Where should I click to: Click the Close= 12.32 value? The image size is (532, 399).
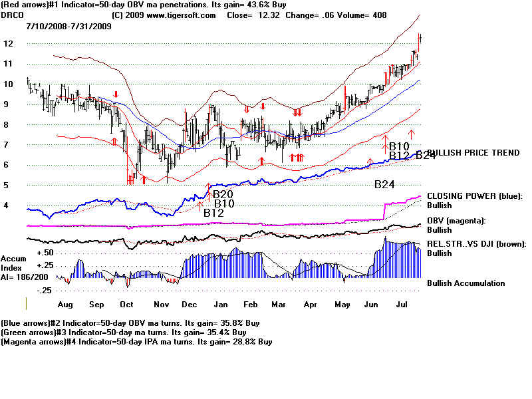tap(253, 15)
